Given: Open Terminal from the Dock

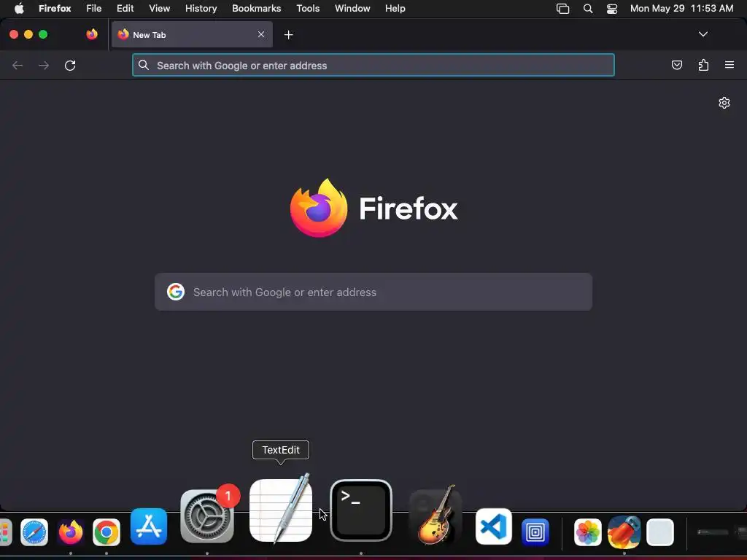Looking at the screenshot, I should (361, 510).
